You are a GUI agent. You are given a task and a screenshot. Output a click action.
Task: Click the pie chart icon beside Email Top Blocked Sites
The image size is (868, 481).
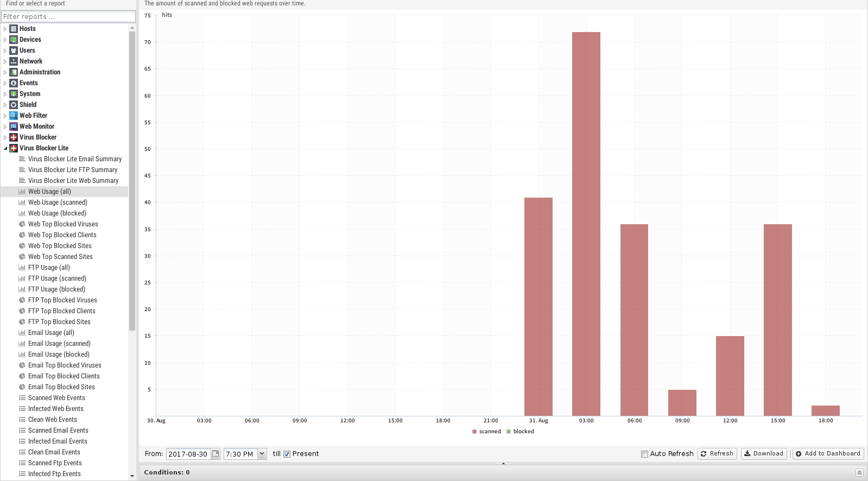pyautogui.click(x=22, y=387)
